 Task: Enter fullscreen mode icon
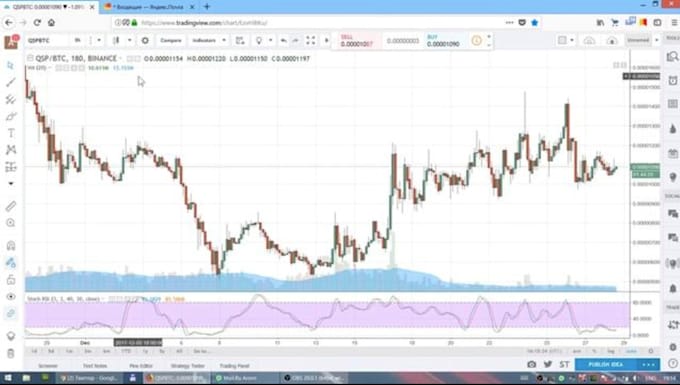coord(311,40)
